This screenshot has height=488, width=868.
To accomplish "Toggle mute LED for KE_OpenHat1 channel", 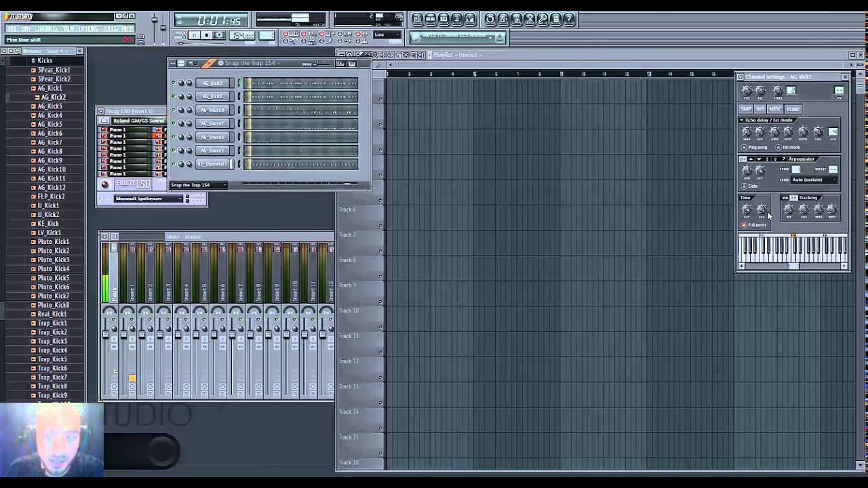I will pos(173,164).
